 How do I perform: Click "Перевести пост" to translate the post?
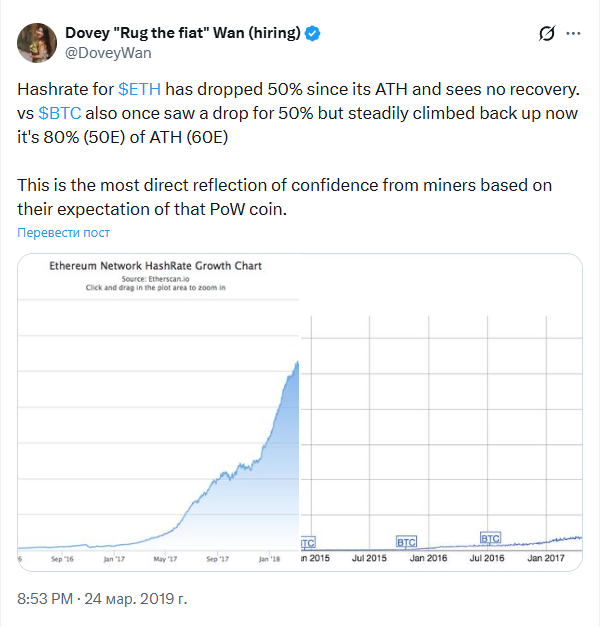coord(64,233)
